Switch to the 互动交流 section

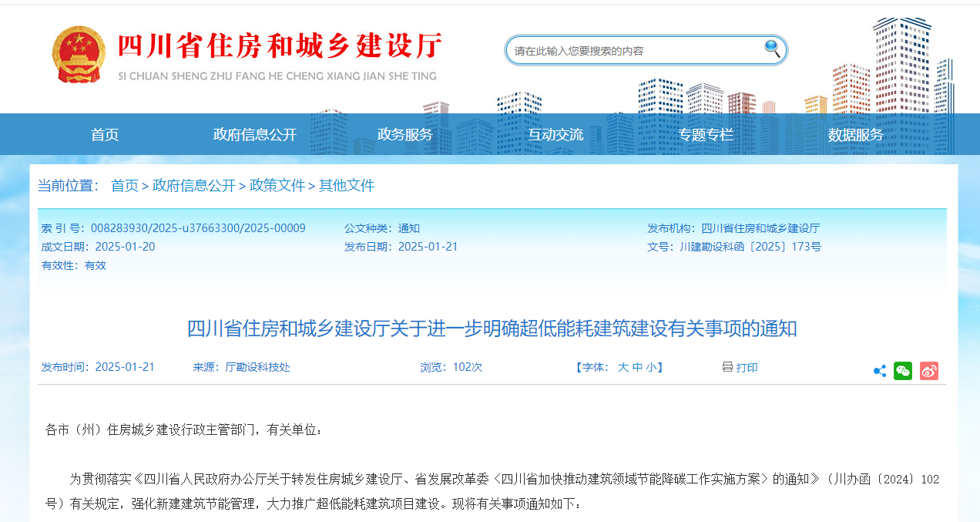point(554,133)
